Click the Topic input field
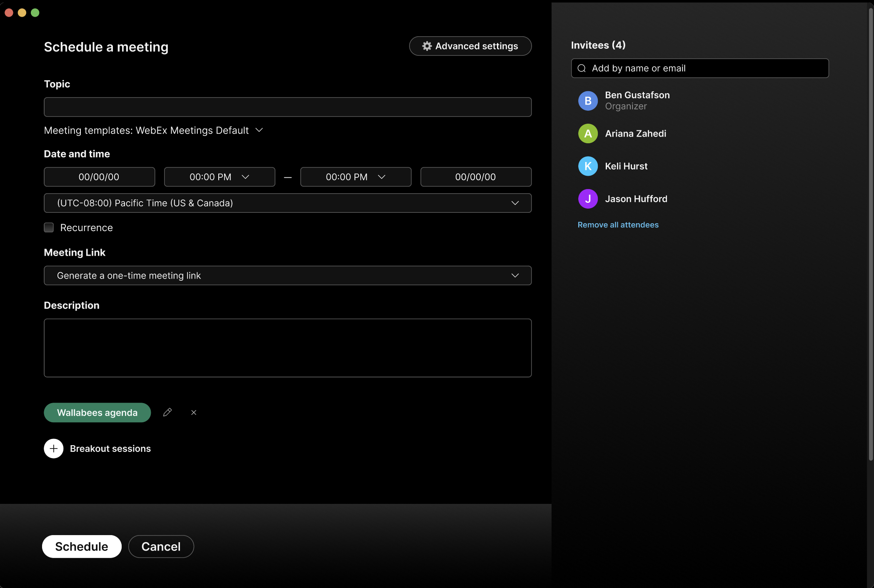The height and width of the screenshot is (588, 874). tap(287, 107)
